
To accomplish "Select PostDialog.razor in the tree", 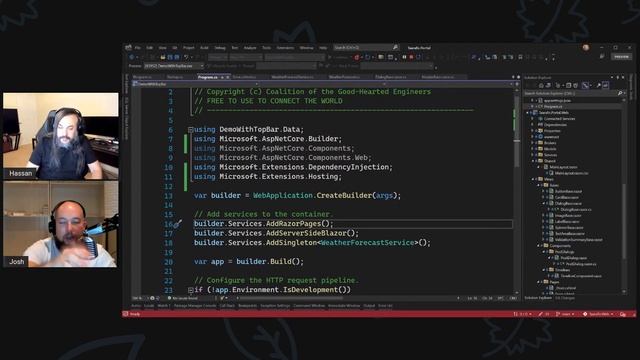I will (x=573, y=258).
